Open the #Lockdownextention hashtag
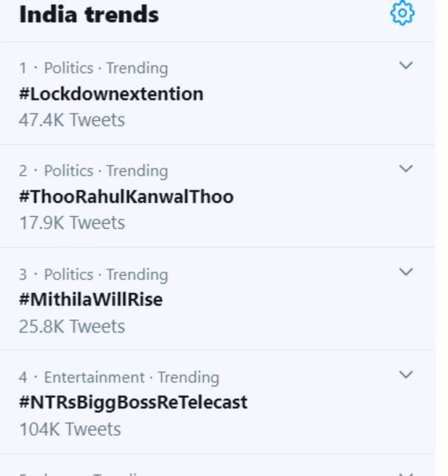 (x=111, y=94)
